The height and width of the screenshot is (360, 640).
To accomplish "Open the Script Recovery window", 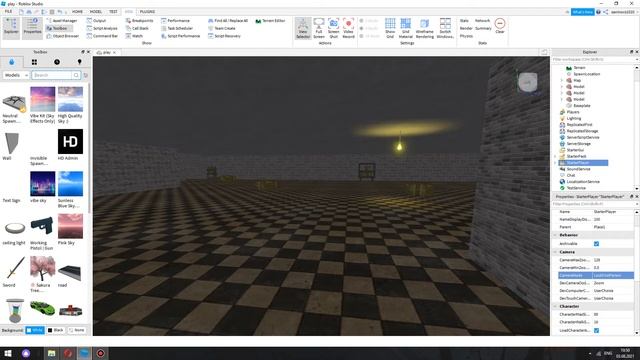I will point(224,36).
